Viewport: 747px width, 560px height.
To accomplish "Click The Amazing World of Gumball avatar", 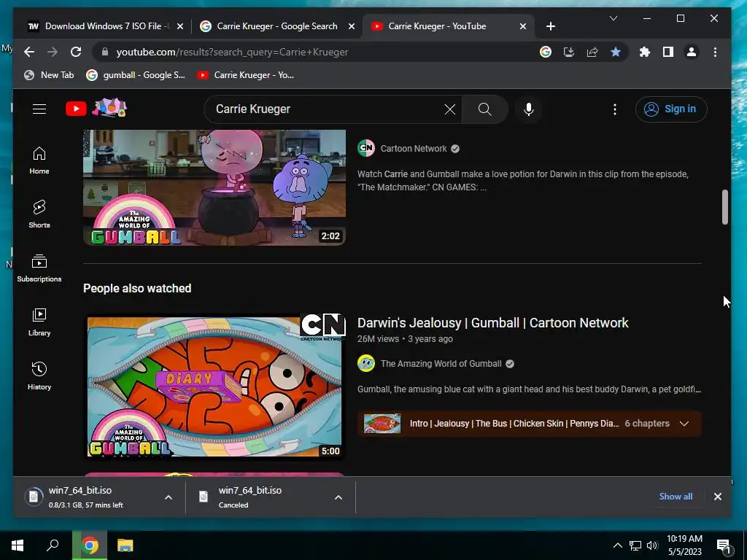I will tap(366, 363).
